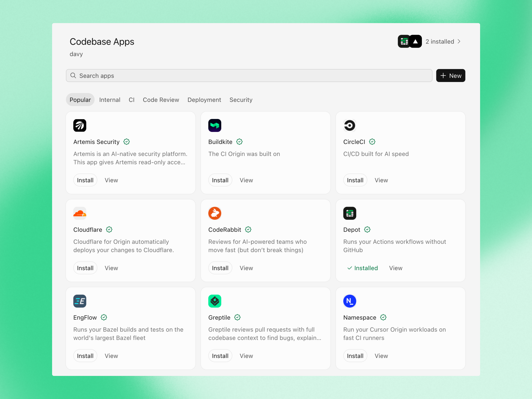Install the Buildkite app

220,180
